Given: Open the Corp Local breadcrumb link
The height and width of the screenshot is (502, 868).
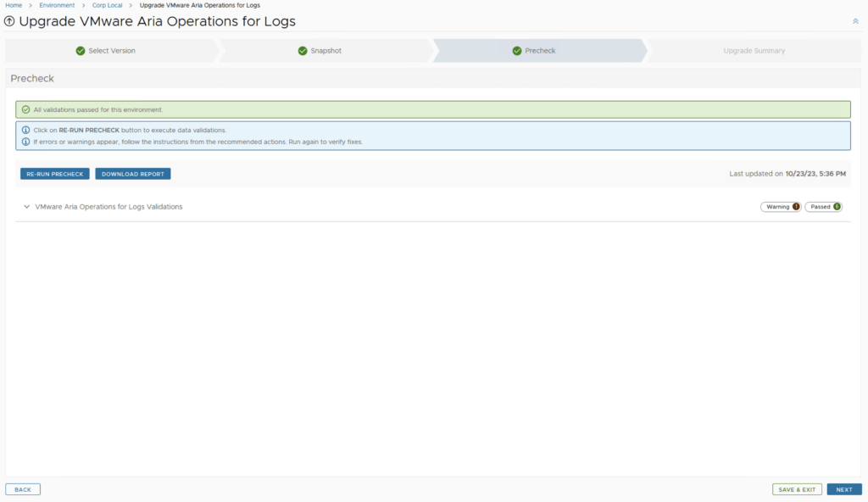Looking at the screenshot, I should coord(108,5).
